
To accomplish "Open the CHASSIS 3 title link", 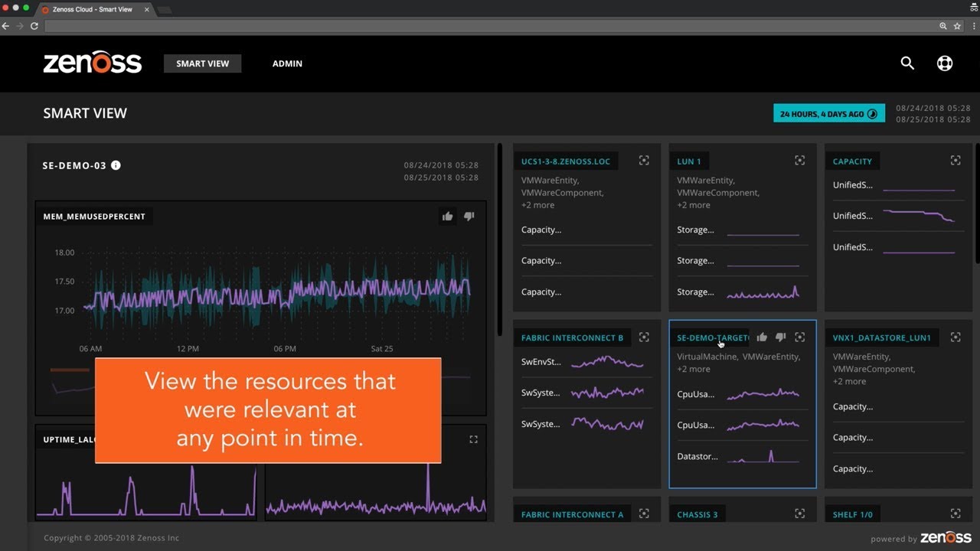I will coord(697,514).
